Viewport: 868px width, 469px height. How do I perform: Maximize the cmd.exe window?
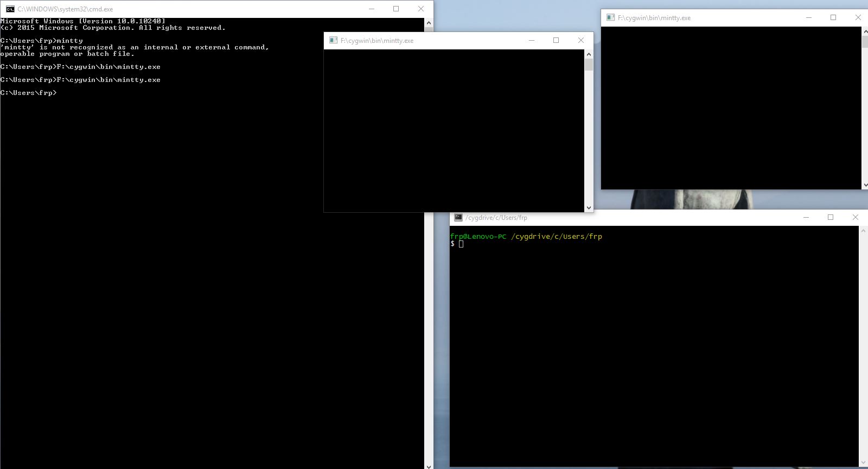tap(396, 9)
